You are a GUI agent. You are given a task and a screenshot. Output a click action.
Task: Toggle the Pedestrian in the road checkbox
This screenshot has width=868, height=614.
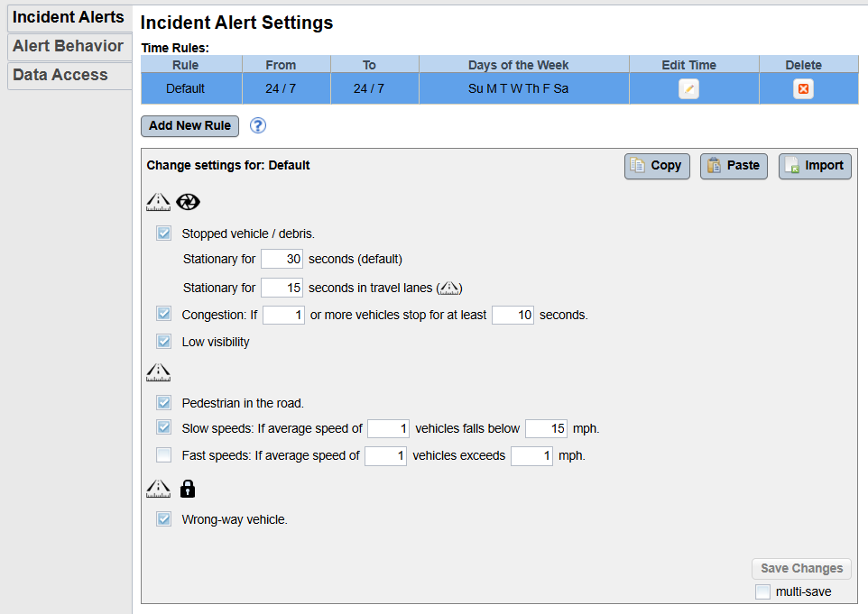[x=164, y=402]
